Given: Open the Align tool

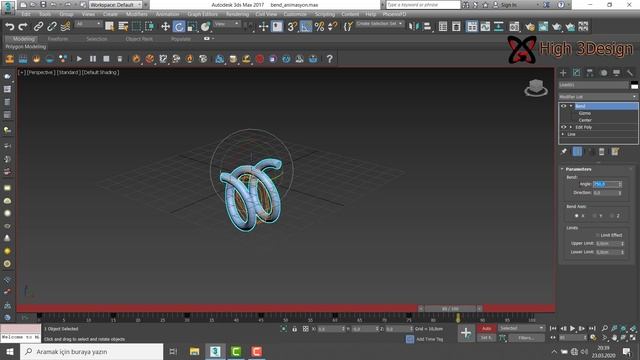Looking at the screenshot, I should click(427, 27).
